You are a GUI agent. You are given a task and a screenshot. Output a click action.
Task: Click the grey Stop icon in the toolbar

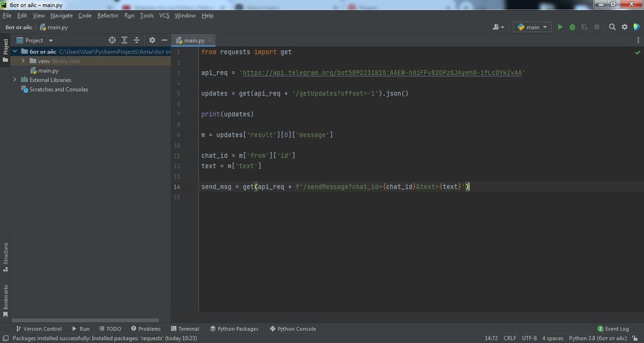click(597, 27)
